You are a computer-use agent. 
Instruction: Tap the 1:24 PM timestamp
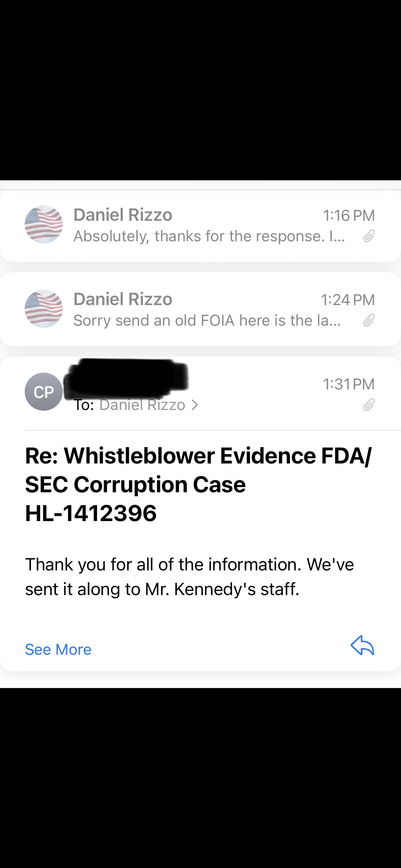(x=348, y=300)
